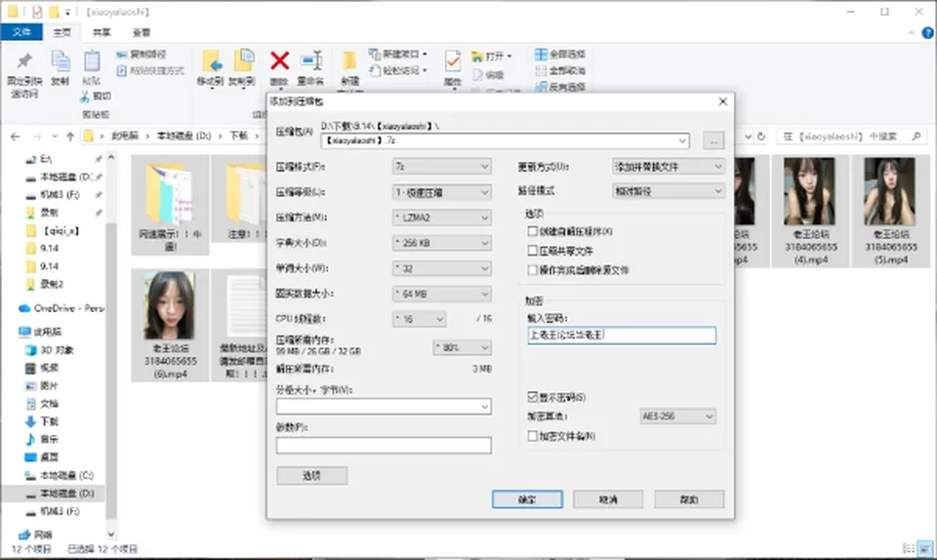Open the 新建项目 menu in ribbon
The width and height of the screenshot is (937, 560).
[398, 55]
